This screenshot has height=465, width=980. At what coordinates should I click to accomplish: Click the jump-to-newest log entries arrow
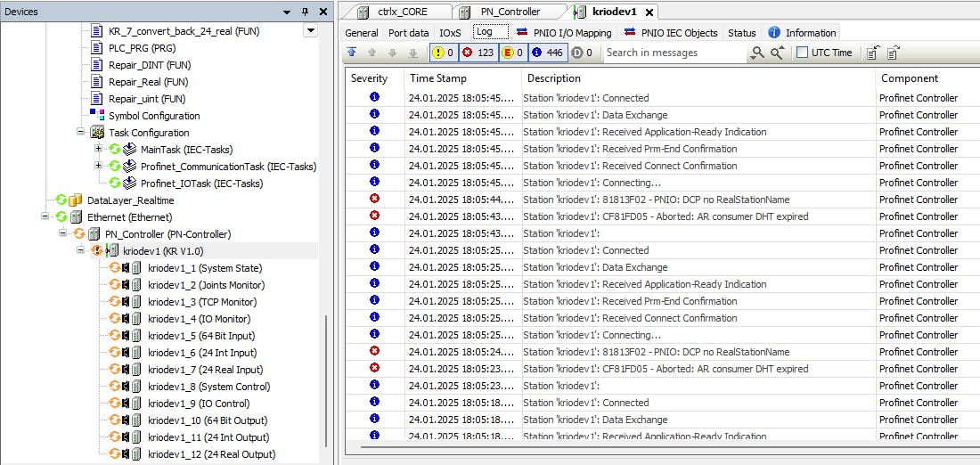(352, 53)
